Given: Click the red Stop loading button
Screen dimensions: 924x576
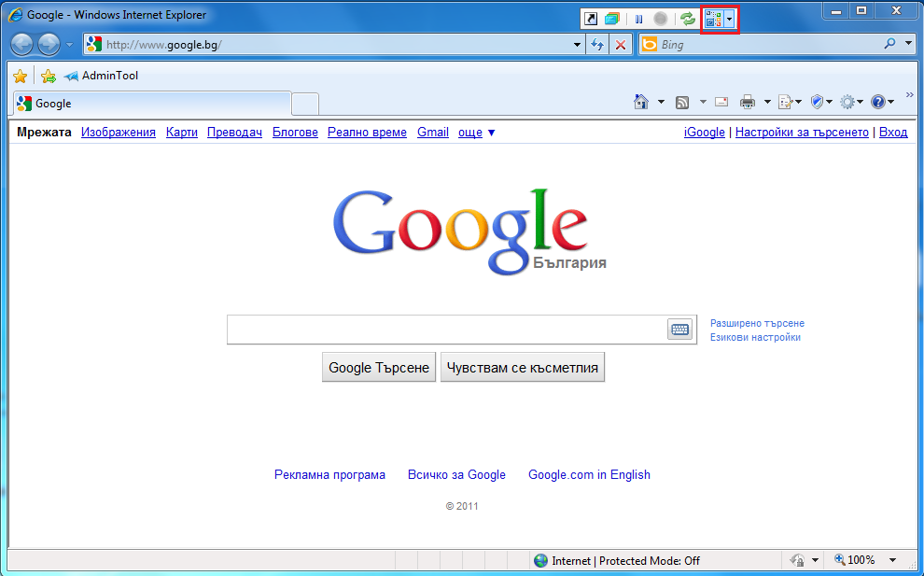Looking at the screenshot, I should tap(621, 45).
